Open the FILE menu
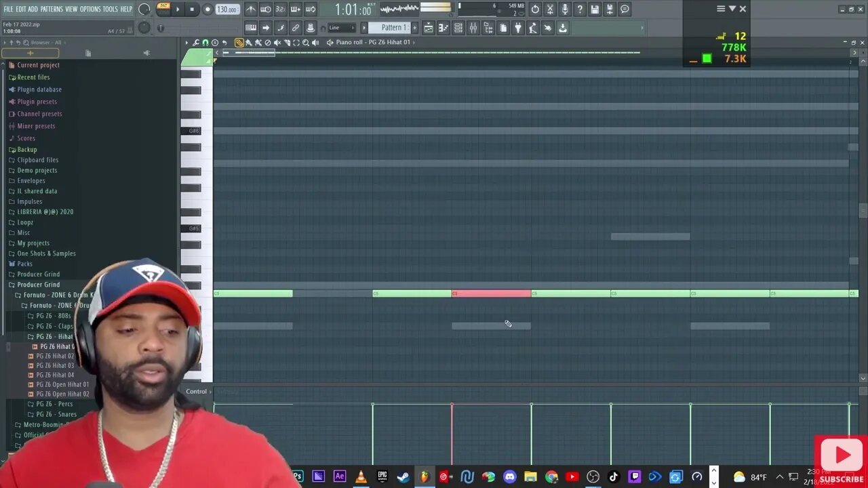Screen dimensions: 868x488 [8, 9]
